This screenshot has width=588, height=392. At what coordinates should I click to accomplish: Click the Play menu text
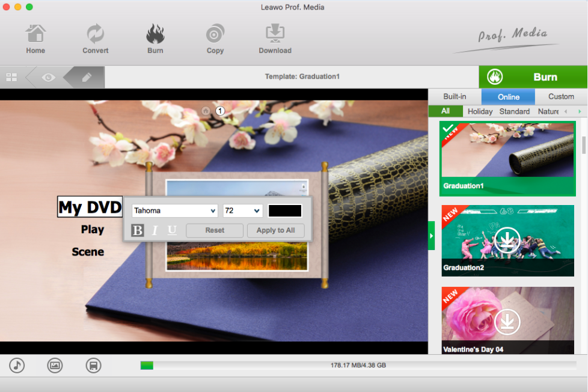click(x=92, y=229)
